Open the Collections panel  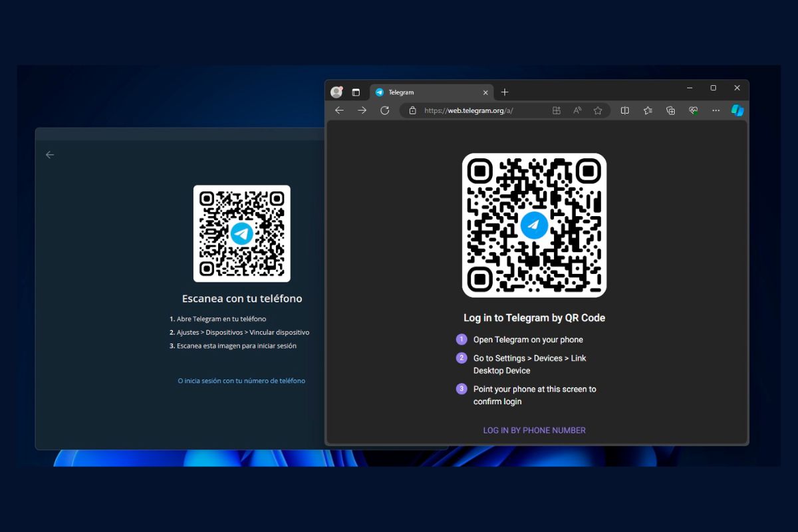[x=670, y=110]
